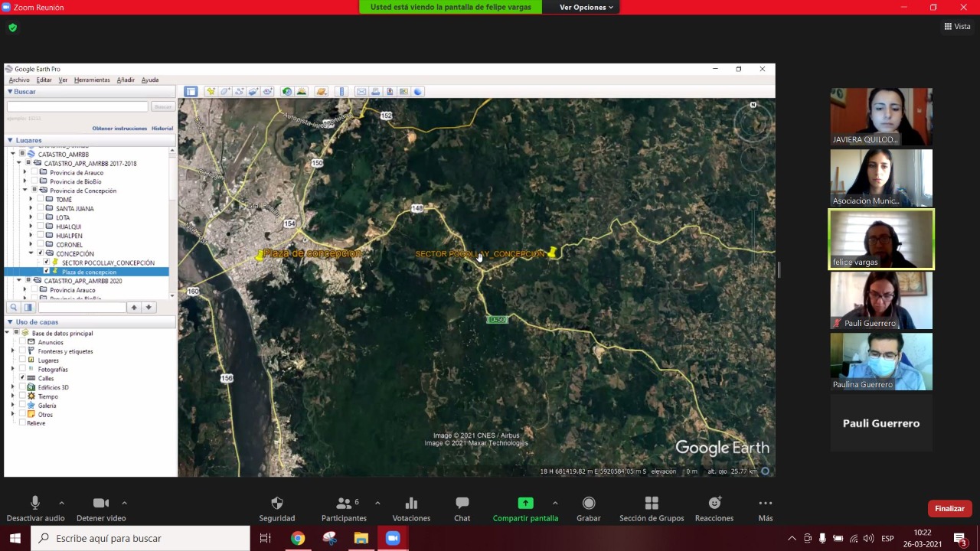980x551 pixels.
Task: Add a placemark with the pushpin tool
Action: [211, 92]
